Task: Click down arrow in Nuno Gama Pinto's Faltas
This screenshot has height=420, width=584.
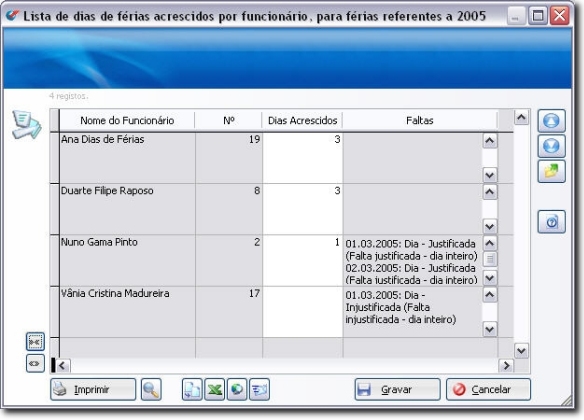Action: click(x=490, y=278)
